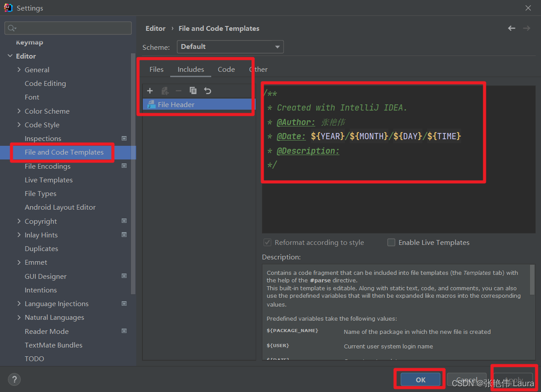The height and width of the screenshot is (392, 541).
Task: Switch to the Code tab
Action: click(x=226, y=70)
